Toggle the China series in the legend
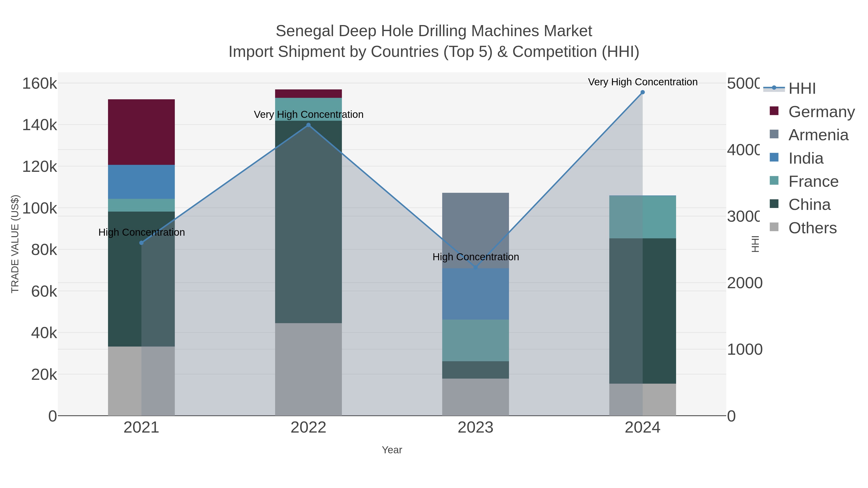The height and width of the screenshot is (488, 868). coord(800,204)
